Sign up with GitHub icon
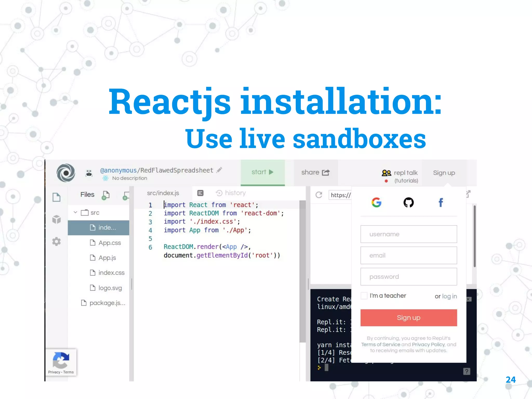532x399 pixels. (409, 202)
